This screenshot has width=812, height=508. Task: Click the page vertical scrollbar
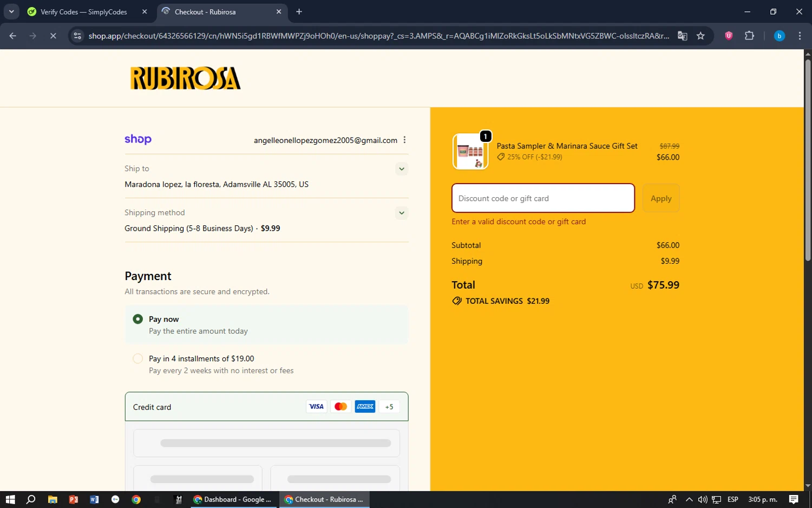coord(808,160)
